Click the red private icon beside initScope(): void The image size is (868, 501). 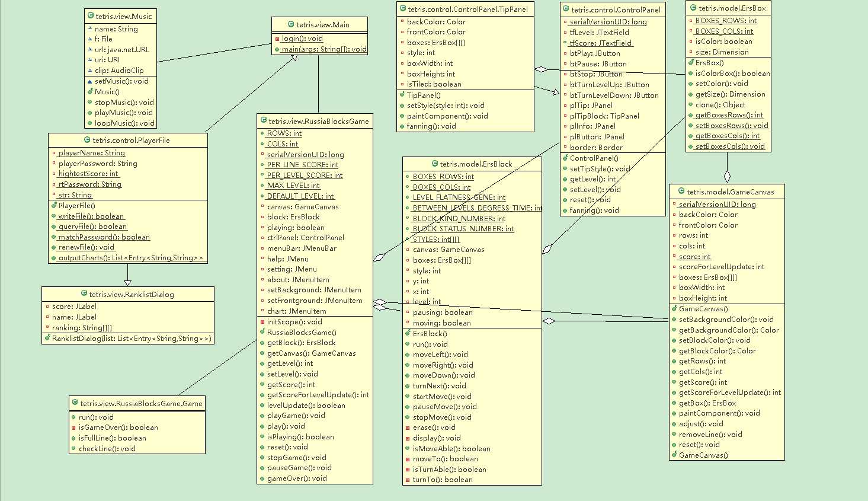coord(262,322)
